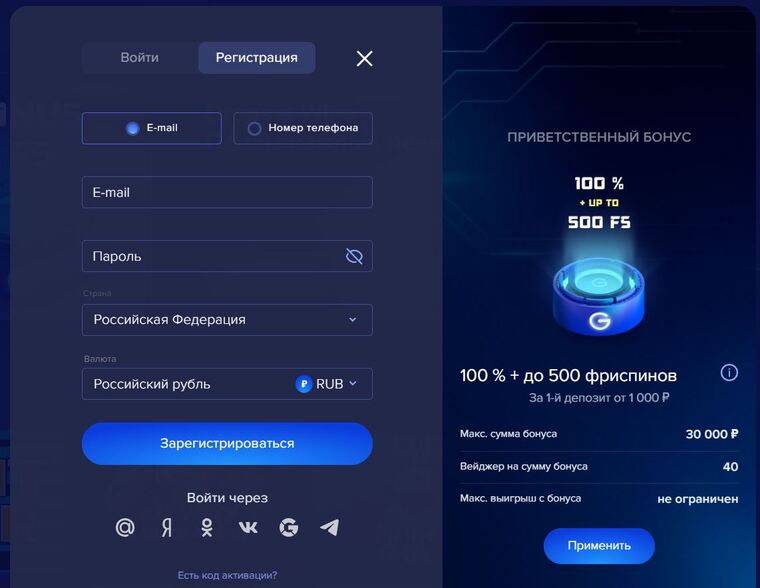The image size is (760, 588).
Task: Sign in with VK icon
Action: coord(248,527)
